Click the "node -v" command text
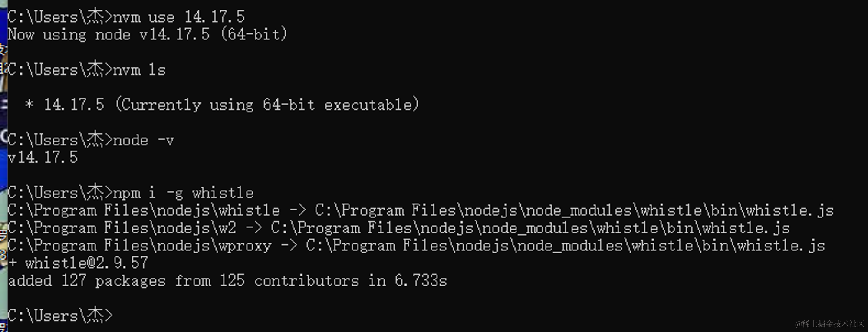868x332 pixels. click(x=143, y=140)
